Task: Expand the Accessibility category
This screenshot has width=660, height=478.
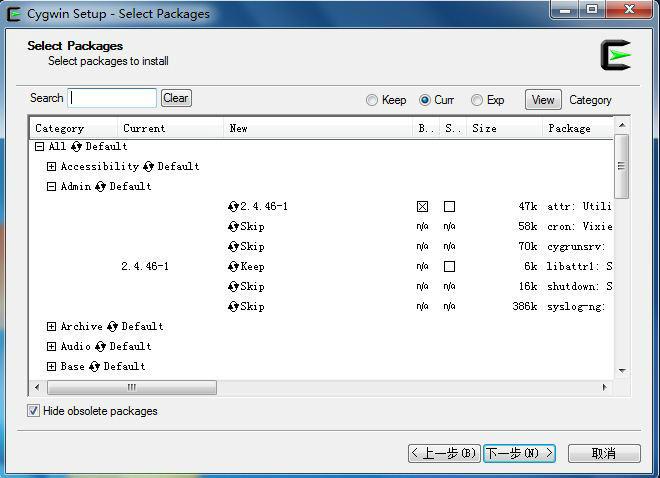Action: pos(52,167)
